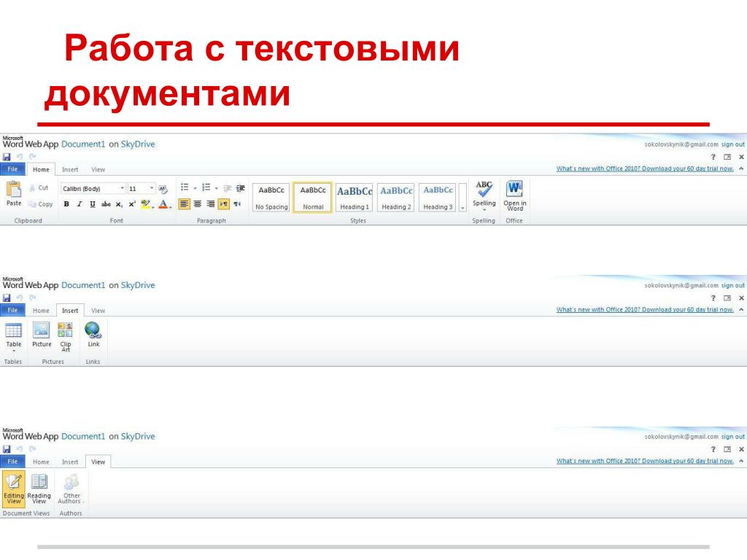Open the Calibri (Body) font dropdown
This screenshot has height=560, width=747.
(x=123, y=189)
